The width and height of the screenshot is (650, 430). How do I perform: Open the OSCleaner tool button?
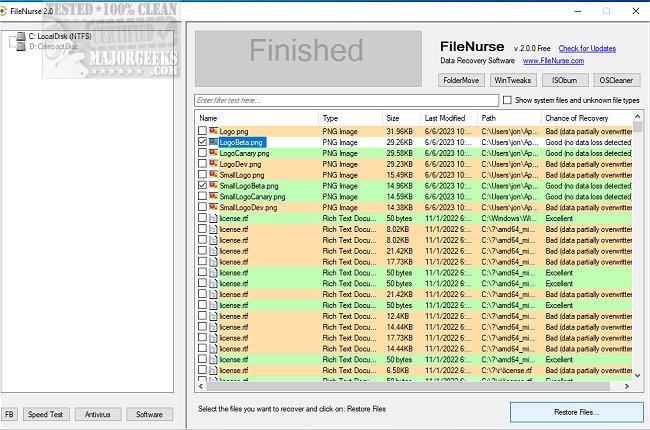coord(616,80)
